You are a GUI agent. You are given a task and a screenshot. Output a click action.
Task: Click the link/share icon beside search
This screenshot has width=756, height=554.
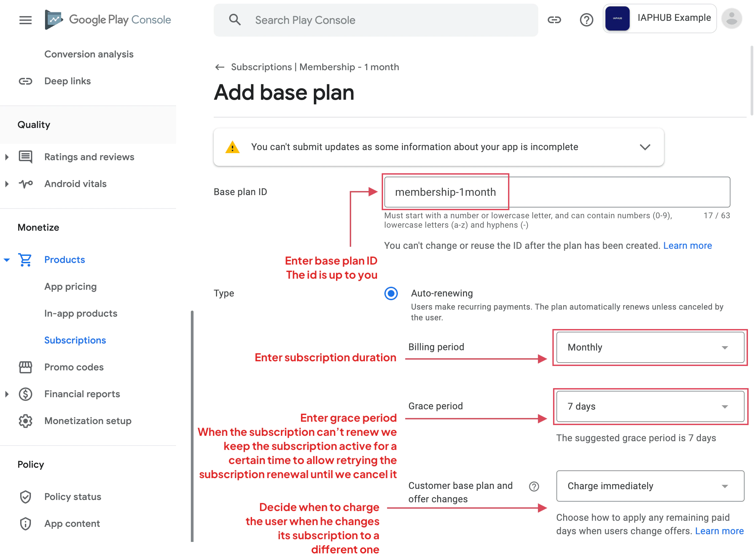click(x=554, y=20)
